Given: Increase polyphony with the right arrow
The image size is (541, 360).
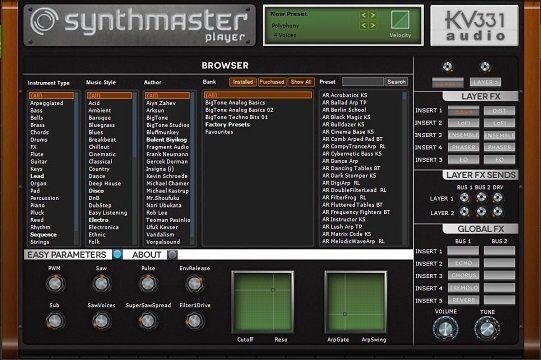Looking at the screenshot, I should (x=372, y=25).
